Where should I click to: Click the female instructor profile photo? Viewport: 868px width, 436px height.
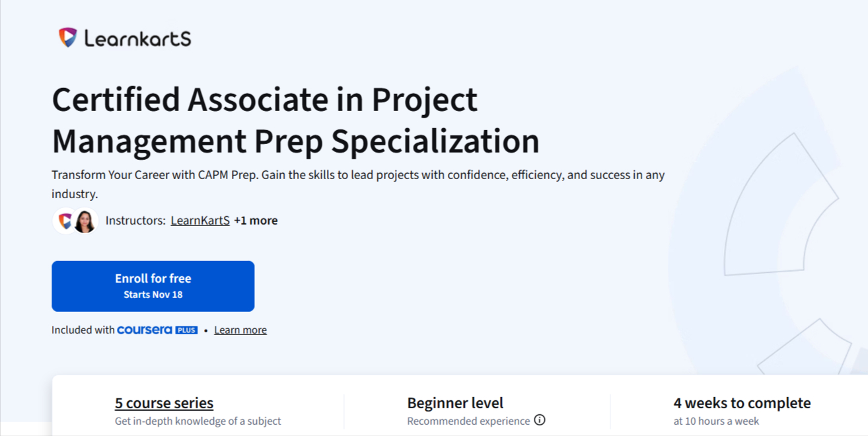point(85,221)
